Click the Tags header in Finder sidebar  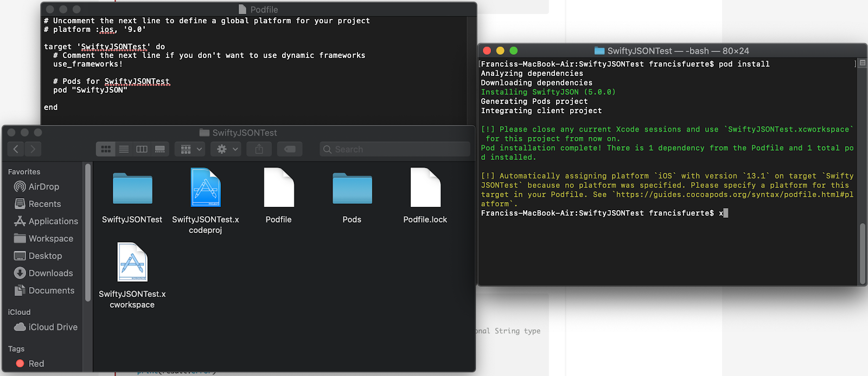click(16, 349)
